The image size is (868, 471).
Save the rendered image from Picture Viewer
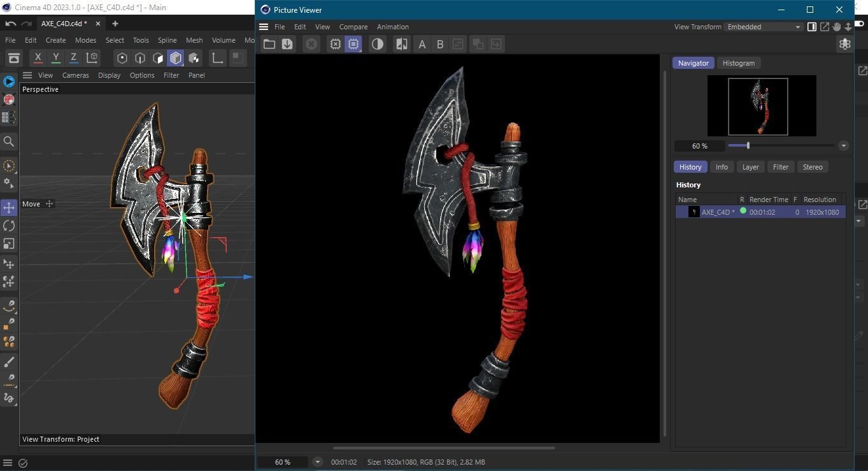[287, 43]
